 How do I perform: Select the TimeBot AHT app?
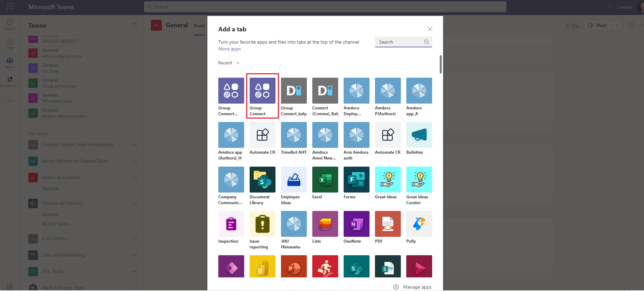(294, 138)
